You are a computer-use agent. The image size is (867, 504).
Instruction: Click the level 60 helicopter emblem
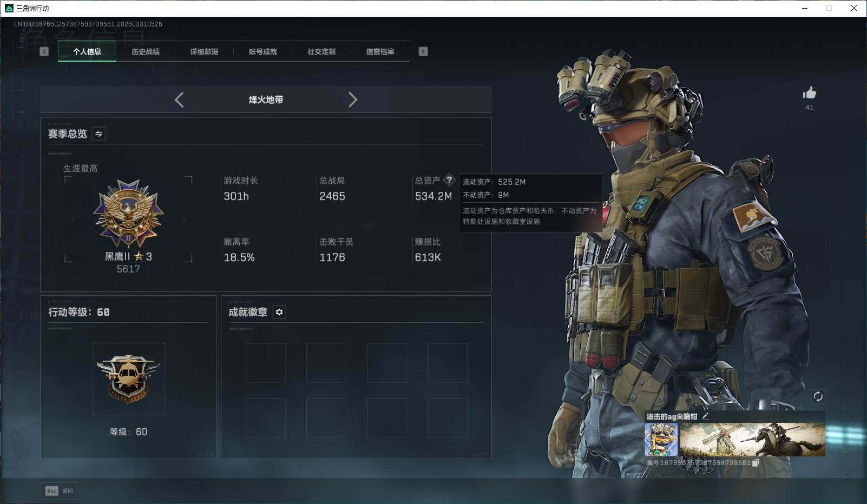coord(128,379)
